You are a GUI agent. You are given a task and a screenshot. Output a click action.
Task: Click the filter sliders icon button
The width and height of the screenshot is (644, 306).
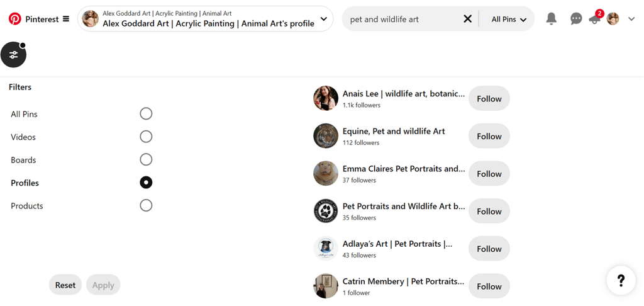pos(13,55)
